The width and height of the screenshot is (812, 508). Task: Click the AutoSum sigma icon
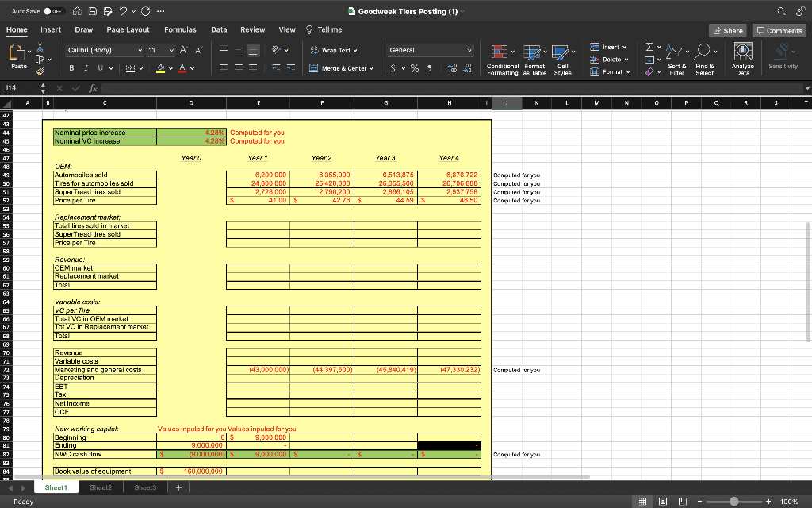tap(649, 47)
